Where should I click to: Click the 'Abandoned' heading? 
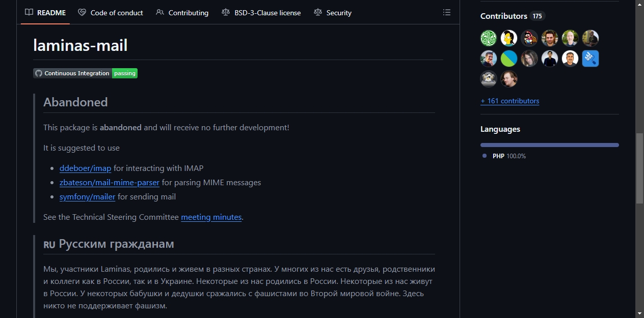(x=75, y=102)
